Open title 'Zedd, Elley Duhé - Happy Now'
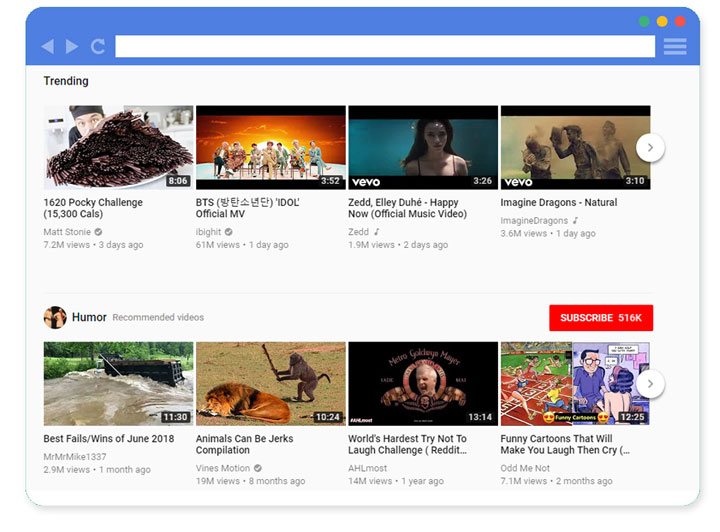This screenshot has height=532, width=720. tap(407, 208)
